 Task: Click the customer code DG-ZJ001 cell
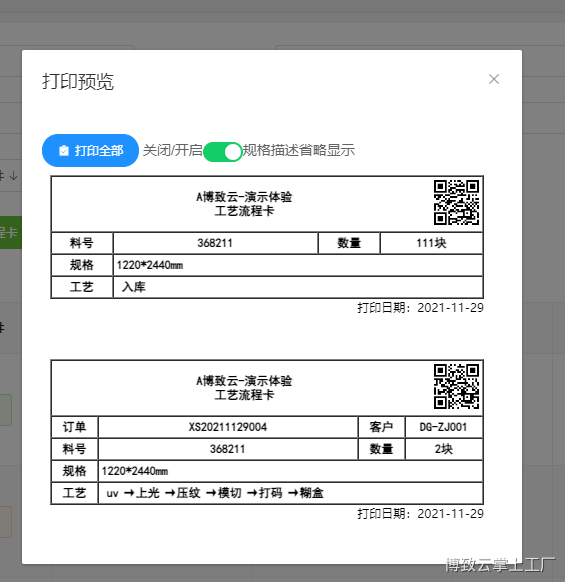click(444, 427)
